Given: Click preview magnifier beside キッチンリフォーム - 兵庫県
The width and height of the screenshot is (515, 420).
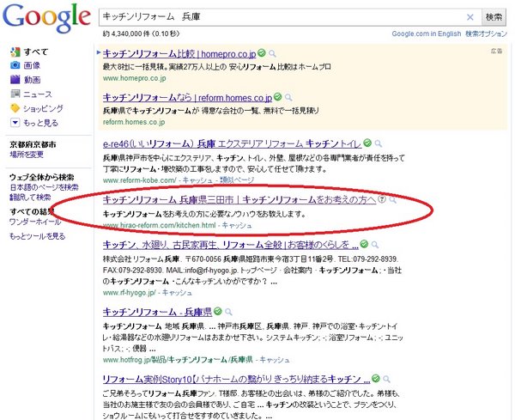Looking at the screenshot, I should pos(228,312).
